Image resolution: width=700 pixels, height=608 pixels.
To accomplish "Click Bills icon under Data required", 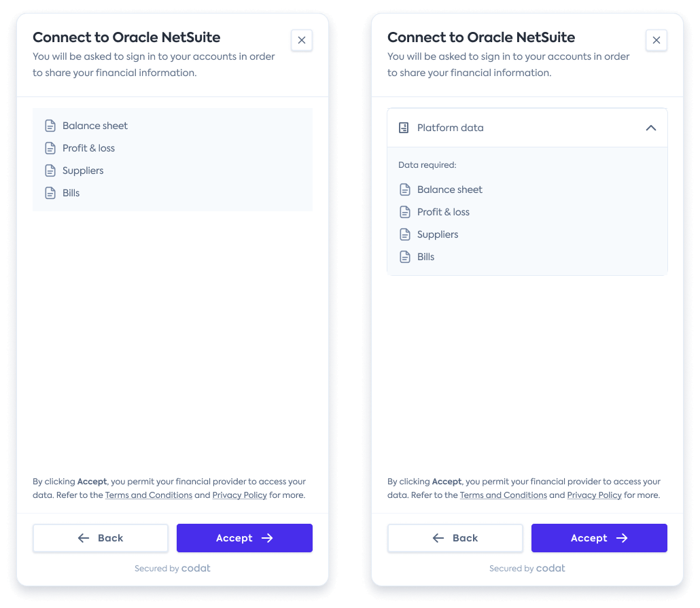I will [x=404, y=257].
